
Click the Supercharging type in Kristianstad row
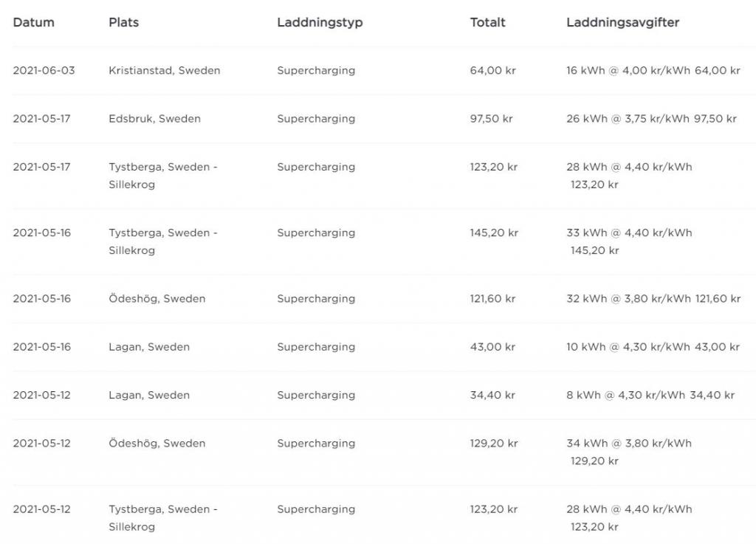tap(316, 71)
